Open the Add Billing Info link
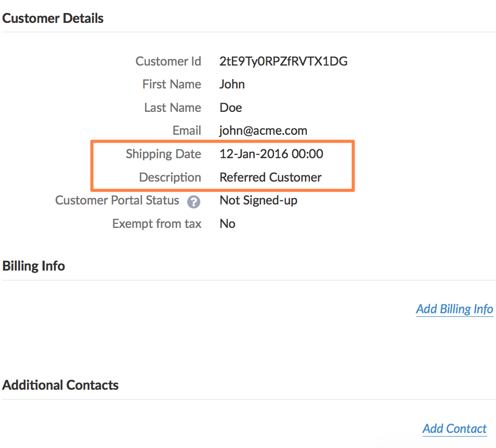The width and height of the screenshot is (496, 448). [454, 309]
